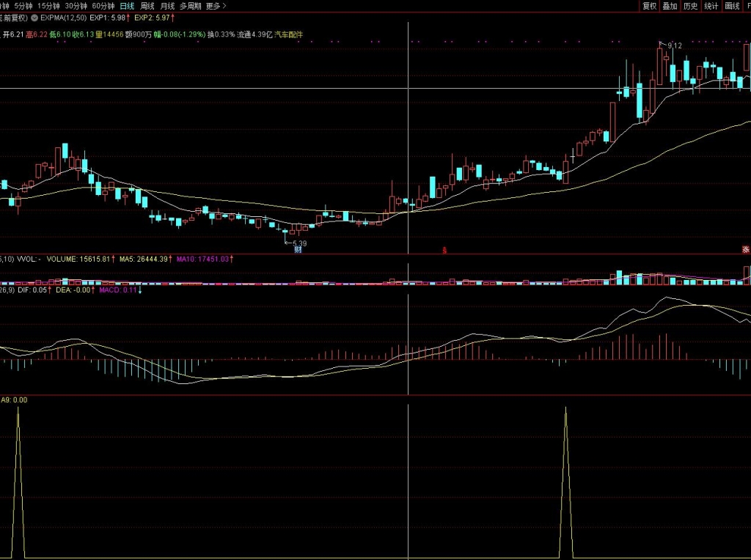Click the 5.39 low price label
Viewport: 751px width, 560px height.
(299, 243)
